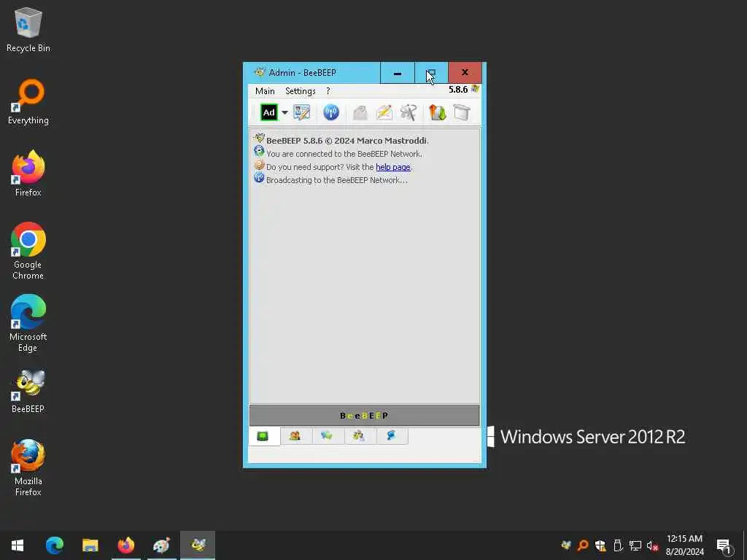
Task: Click the bee icon beside version 5.8.6
Action: pyautogui.click(x=475, y=89)
